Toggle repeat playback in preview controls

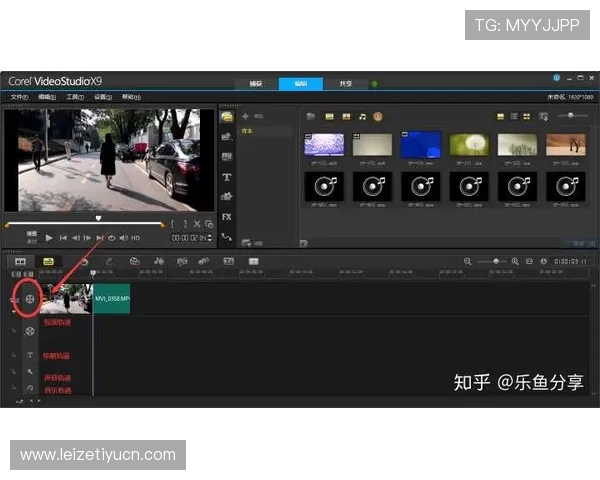[x=111, y=238]
